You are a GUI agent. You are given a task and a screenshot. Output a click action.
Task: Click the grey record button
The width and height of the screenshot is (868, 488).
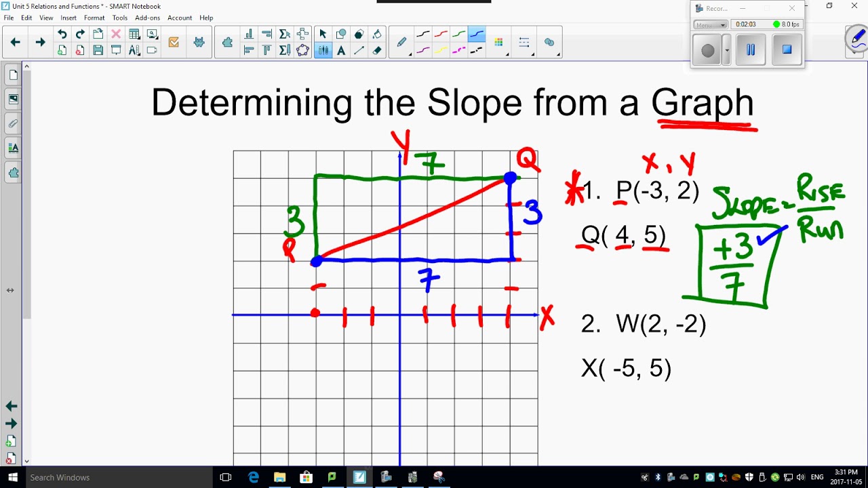(708, 51)
